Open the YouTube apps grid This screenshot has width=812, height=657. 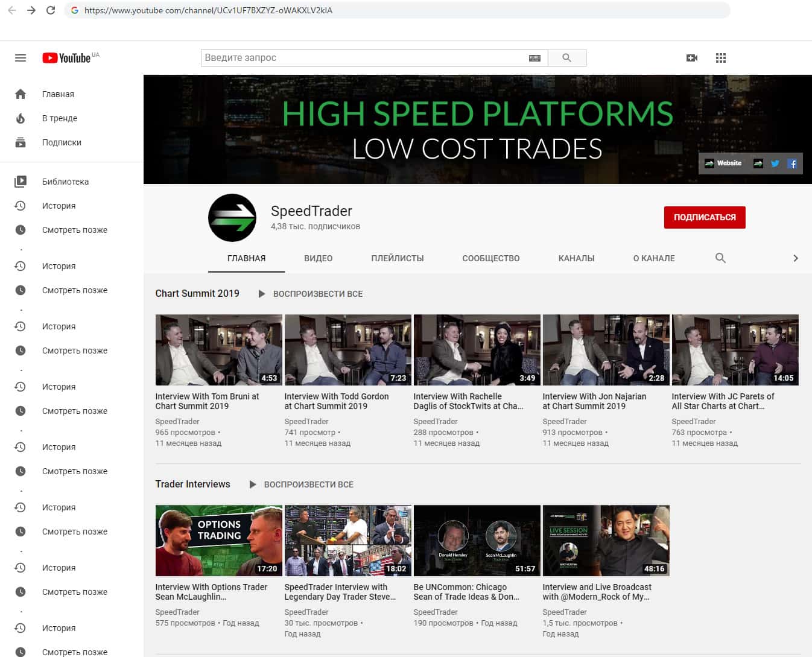[x=721, y=58]
